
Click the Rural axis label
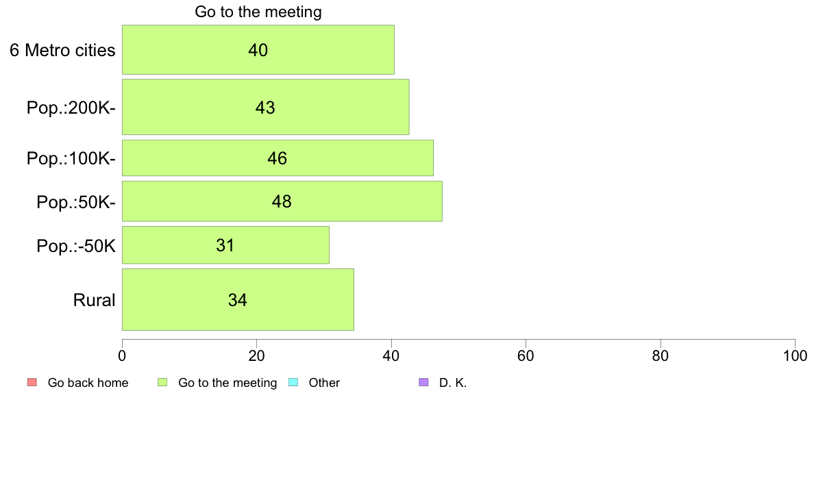coord(94,300)
